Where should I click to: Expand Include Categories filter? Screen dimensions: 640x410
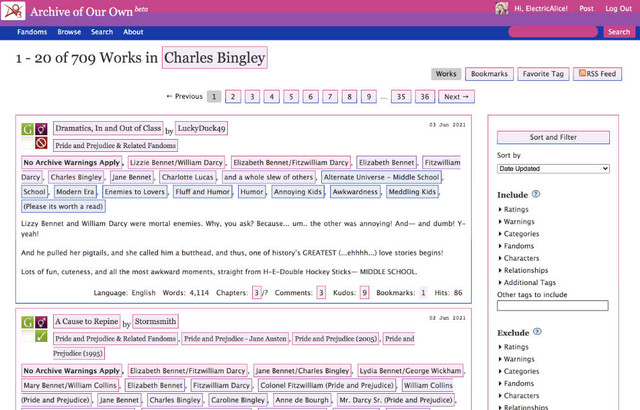(519, 234)
